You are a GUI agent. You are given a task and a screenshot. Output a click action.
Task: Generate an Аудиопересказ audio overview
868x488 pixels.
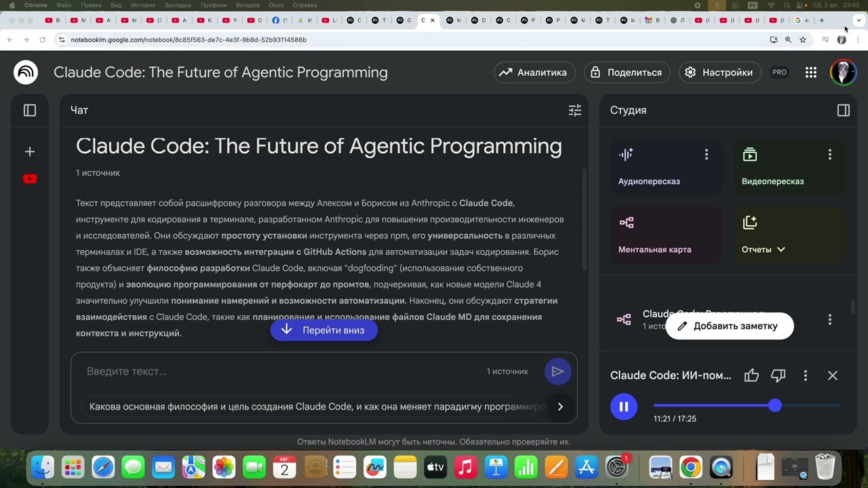coord(666,167)
